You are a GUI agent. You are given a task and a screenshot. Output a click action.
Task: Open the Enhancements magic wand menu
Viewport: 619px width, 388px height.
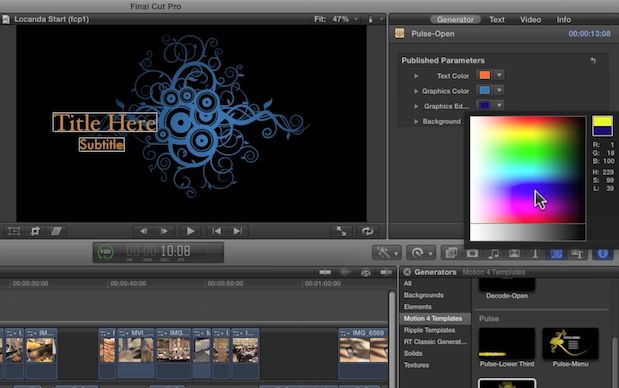click(x=387, y=253)
